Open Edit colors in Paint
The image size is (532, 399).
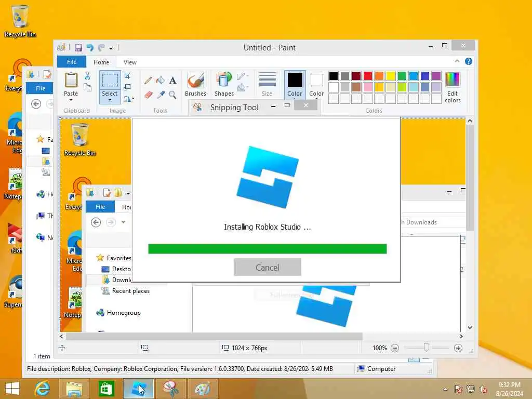(453, 87)
